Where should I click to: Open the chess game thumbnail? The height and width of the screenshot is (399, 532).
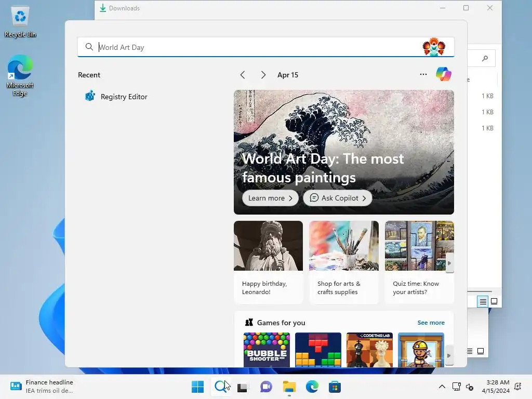pos(369,350)
